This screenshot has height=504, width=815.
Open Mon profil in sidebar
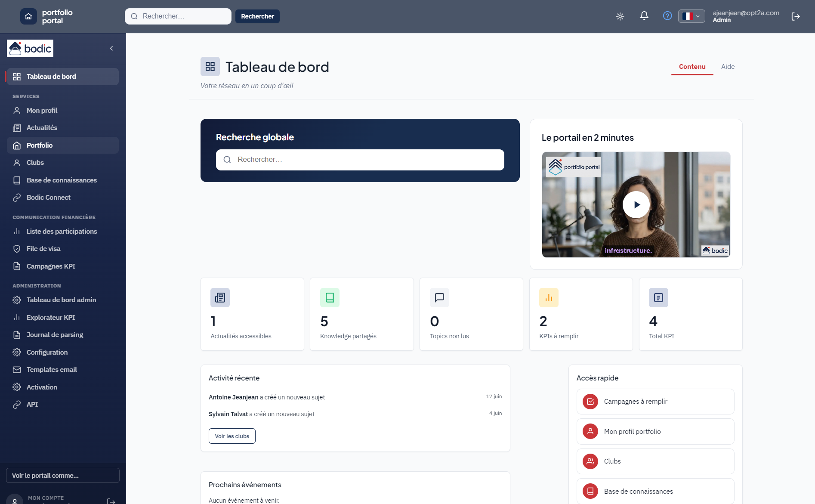63,111
